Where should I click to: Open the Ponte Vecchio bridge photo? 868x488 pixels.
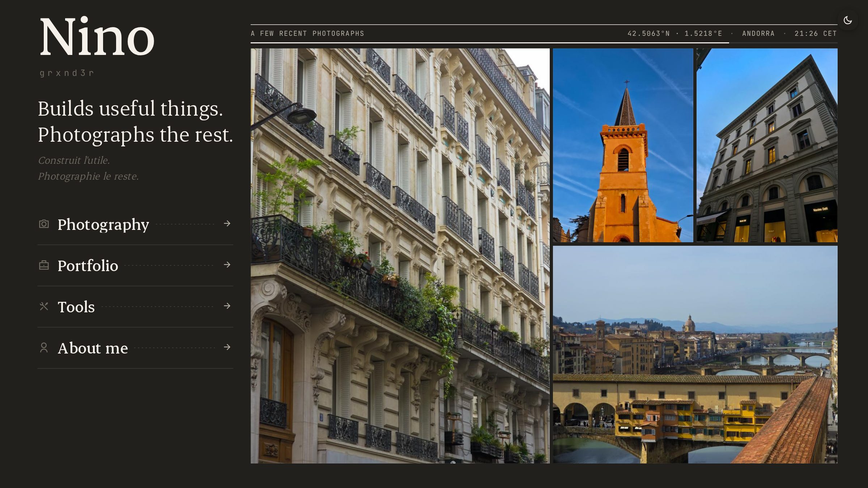point(695,355)
